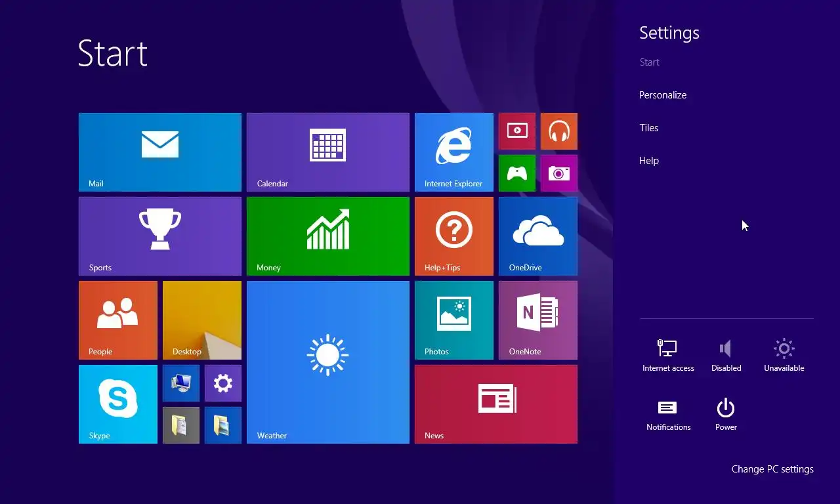Open the Camera tile
The height and width of the screenshot is (504, 840).
559,173
